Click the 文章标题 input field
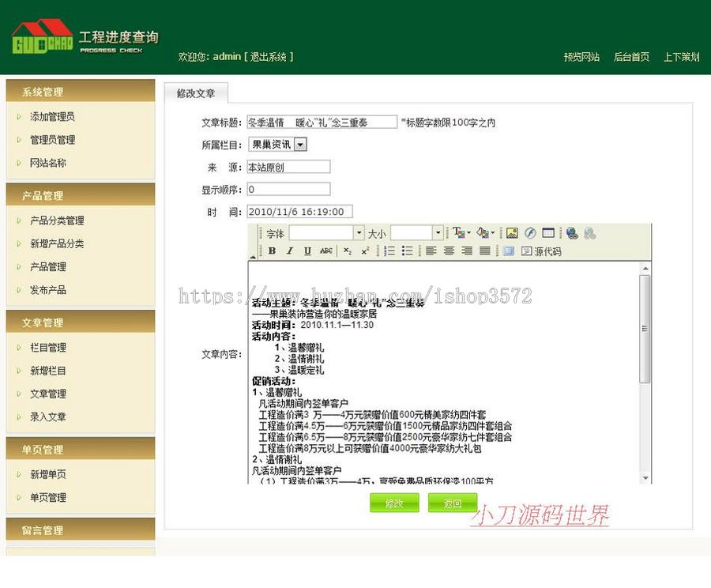 (322, 122)
